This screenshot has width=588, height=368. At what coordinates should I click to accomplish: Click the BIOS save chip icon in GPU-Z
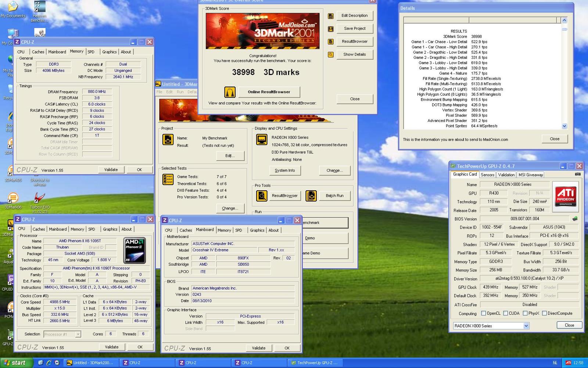[x=575, y=219]
